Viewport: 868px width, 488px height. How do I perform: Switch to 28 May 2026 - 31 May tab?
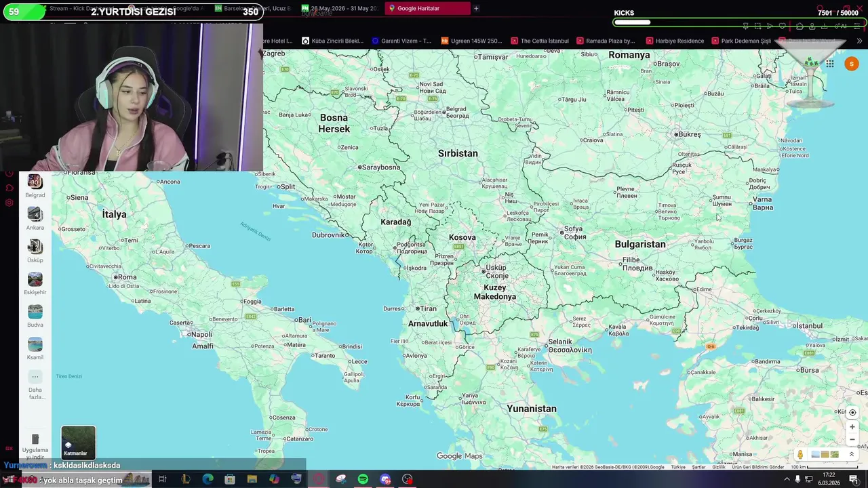[339, 8]
